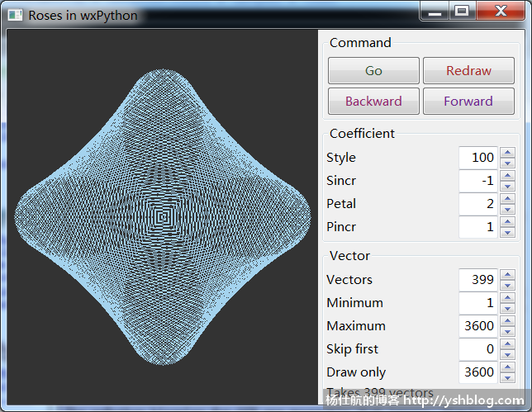The width and height of the screenshot is (532, 412).
Task: Click the Vectors label text
Action: 349,279
